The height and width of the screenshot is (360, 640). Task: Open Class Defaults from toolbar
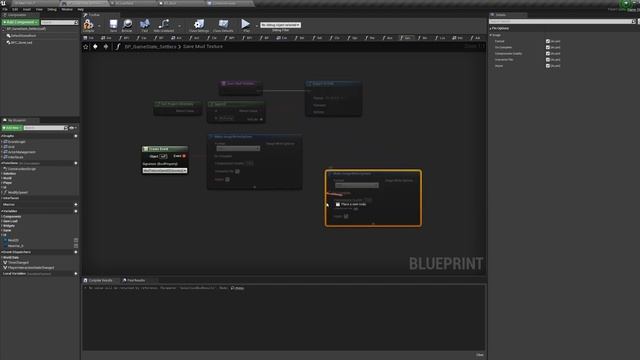[223, 24]
